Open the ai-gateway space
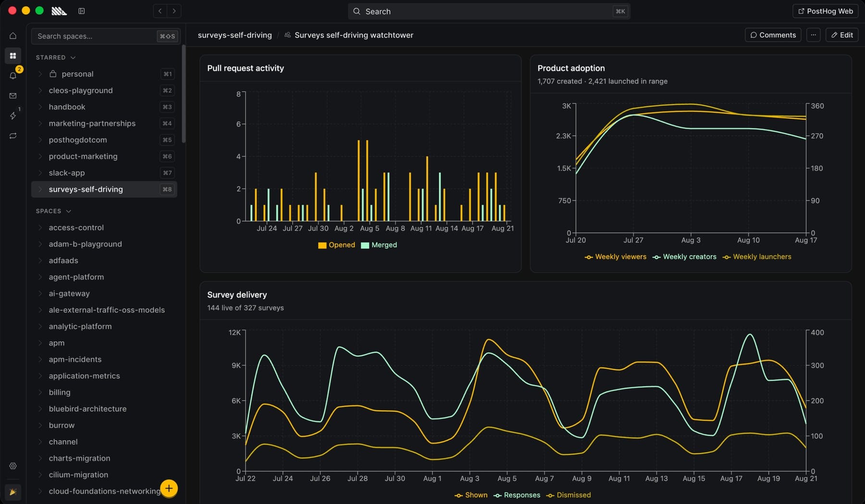This screenshot has width=865, height=504. click(104, 293)
